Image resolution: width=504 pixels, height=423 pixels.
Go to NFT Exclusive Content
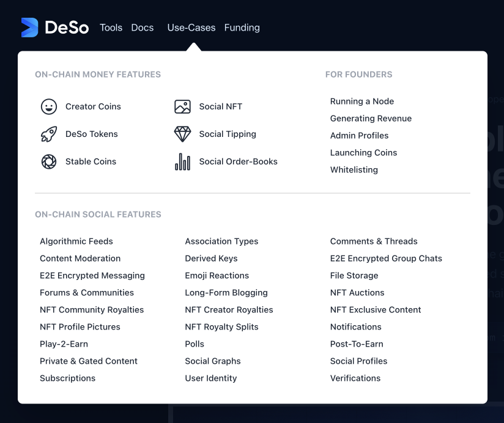pyautogui.click(x=376, y=310)
